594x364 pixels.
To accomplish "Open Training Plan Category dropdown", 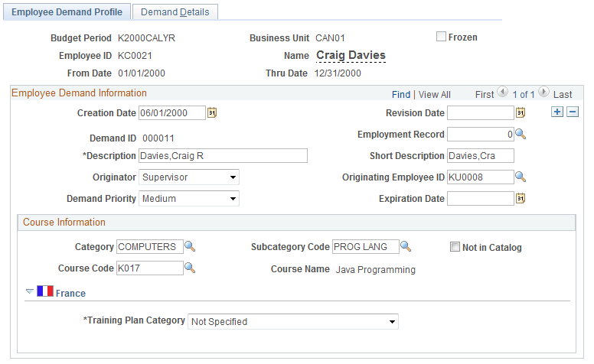I will click(293, 322).
